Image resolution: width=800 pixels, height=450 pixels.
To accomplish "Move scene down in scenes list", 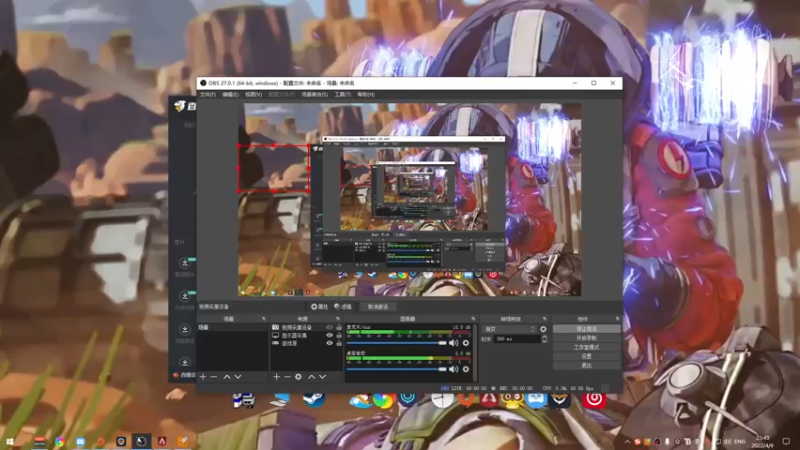I will click(x=238, y=377).
